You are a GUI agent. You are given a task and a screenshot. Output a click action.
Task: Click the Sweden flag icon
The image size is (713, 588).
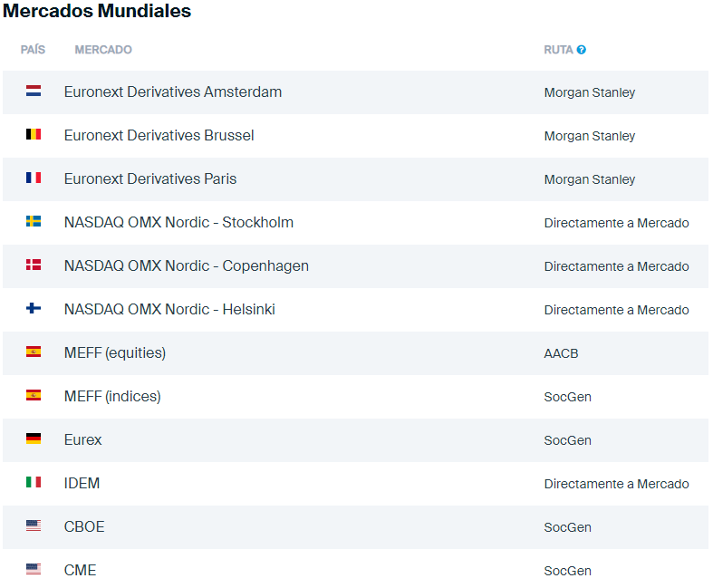34,222
